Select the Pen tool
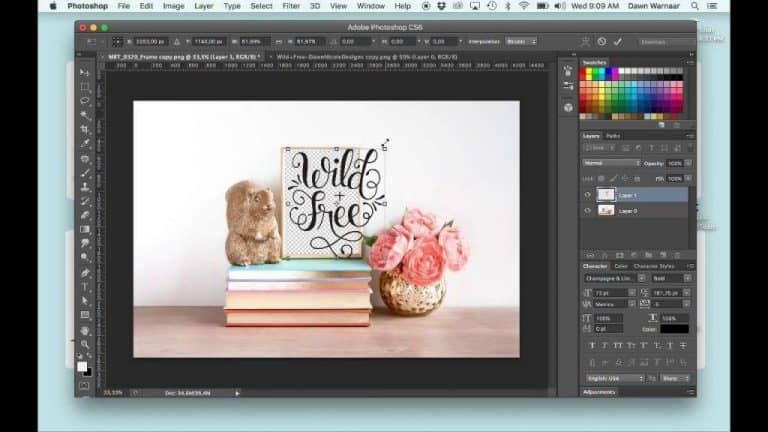This screenshot has height=432, width=768. pos(85,273)
